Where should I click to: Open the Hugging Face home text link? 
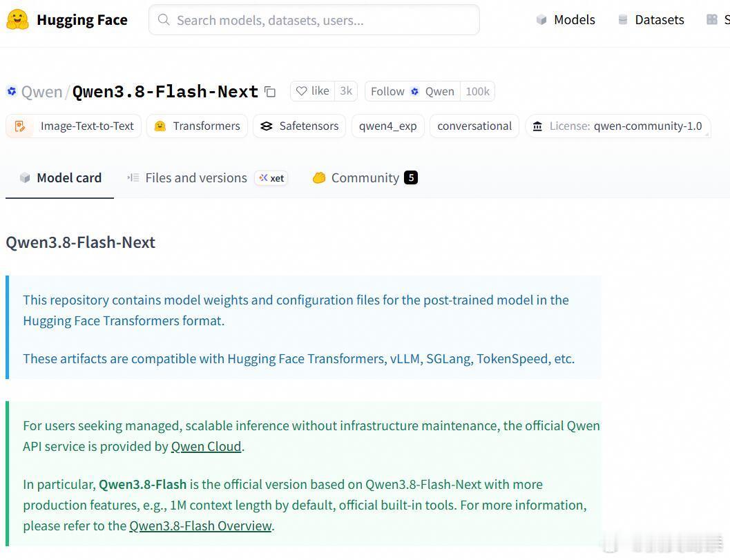point(82,20)
